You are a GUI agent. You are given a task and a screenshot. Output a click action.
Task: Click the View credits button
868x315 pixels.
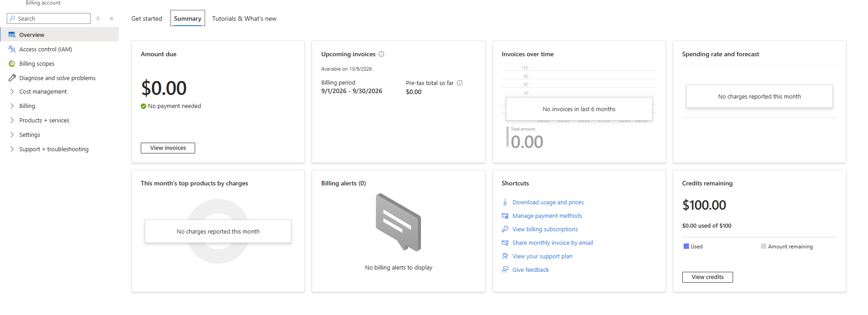click(707, 277)
